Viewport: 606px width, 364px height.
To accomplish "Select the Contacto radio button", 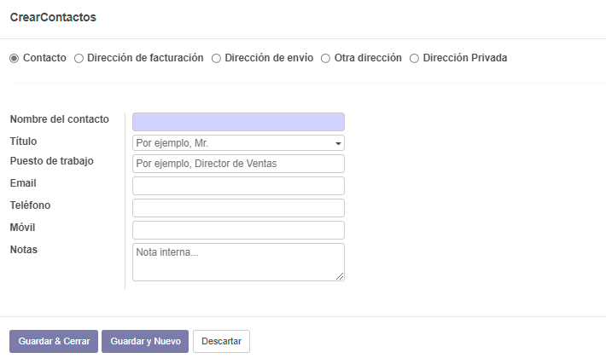I will (x=14, y=58).
